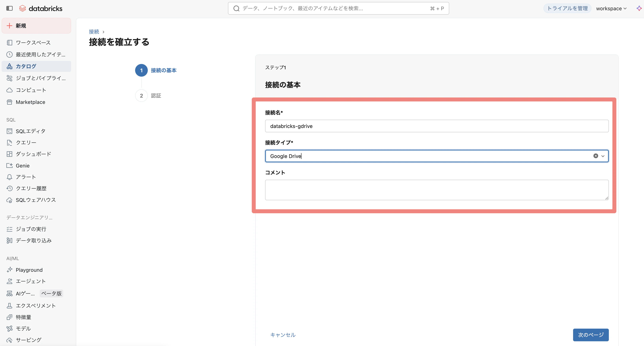Click the 接続 breadcrumb link
Screen dimensions: 644x346
coord(94,32)
